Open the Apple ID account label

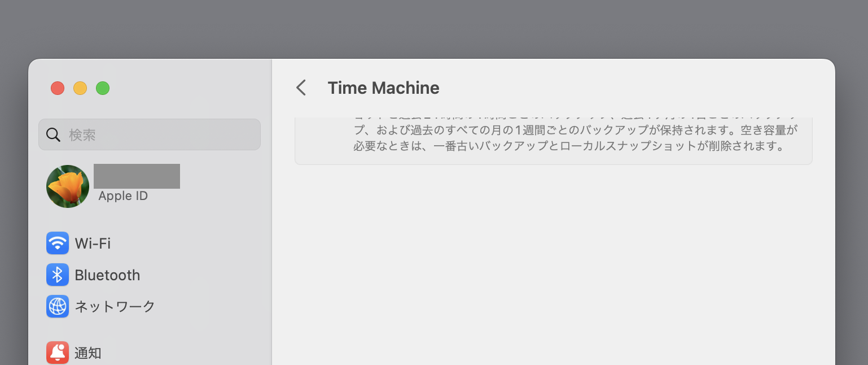point(123,196)
